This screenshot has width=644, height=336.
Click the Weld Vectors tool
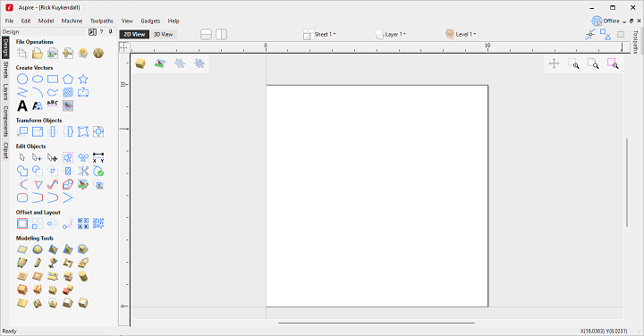[x=22, y=171]
